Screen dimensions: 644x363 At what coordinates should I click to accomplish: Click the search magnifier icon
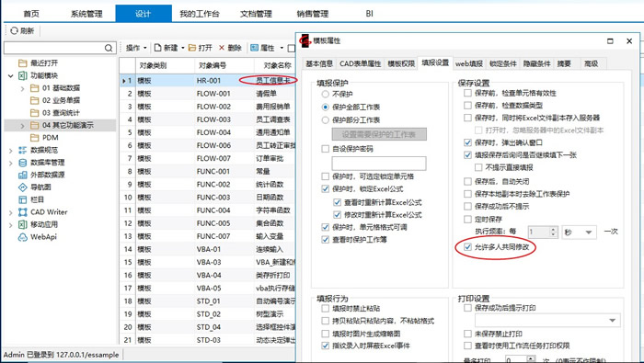(x=109, y=48)
